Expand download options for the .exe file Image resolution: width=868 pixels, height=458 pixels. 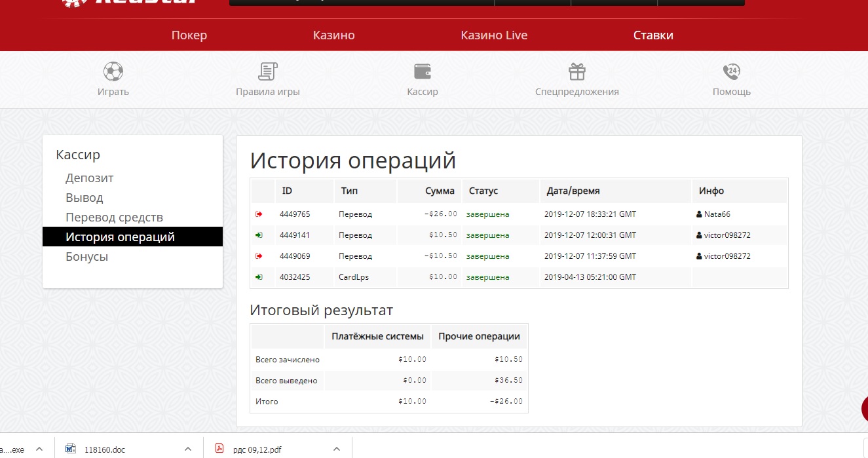(39, 449)
